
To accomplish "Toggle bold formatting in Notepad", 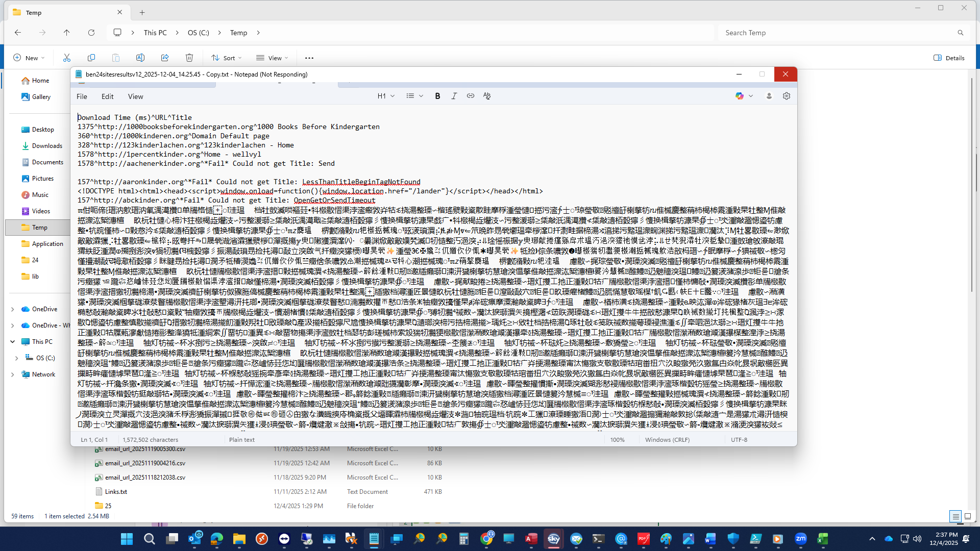I will 437,96.
